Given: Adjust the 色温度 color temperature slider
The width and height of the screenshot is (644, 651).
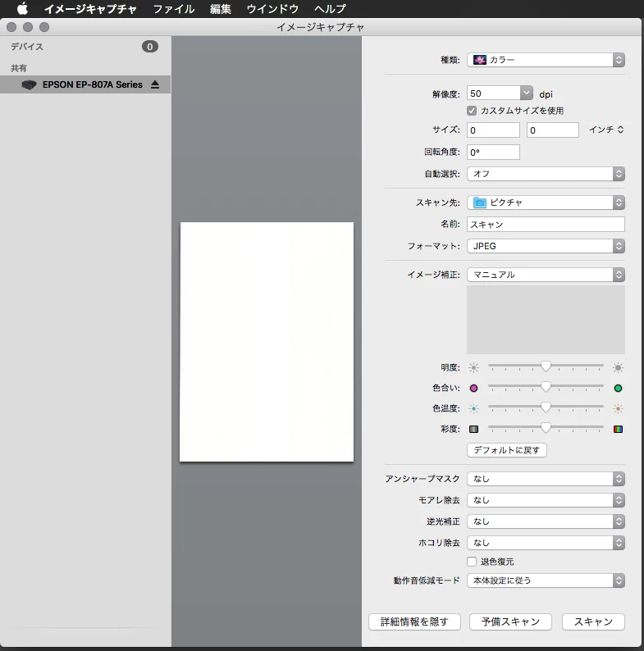Looking at the screenshot, I should (x=546, y=407).
